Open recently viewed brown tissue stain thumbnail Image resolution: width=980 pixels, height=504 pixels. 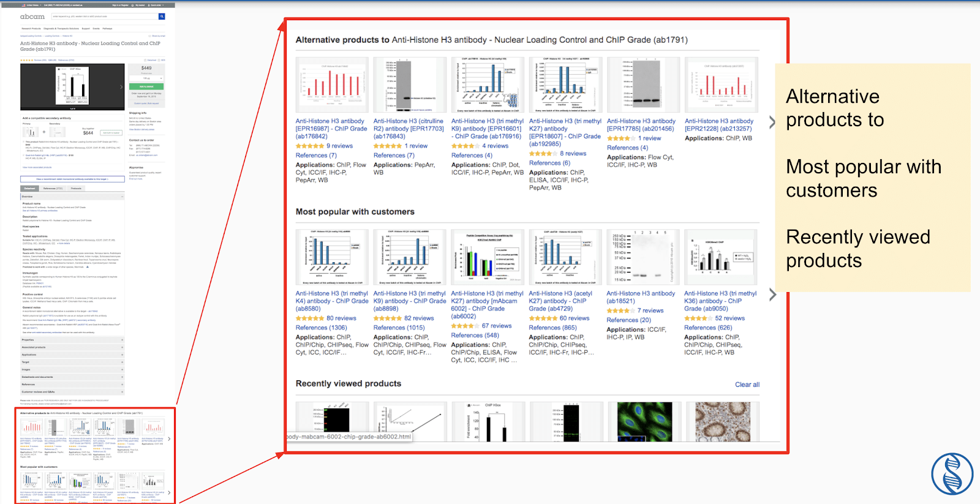[723, 422]
